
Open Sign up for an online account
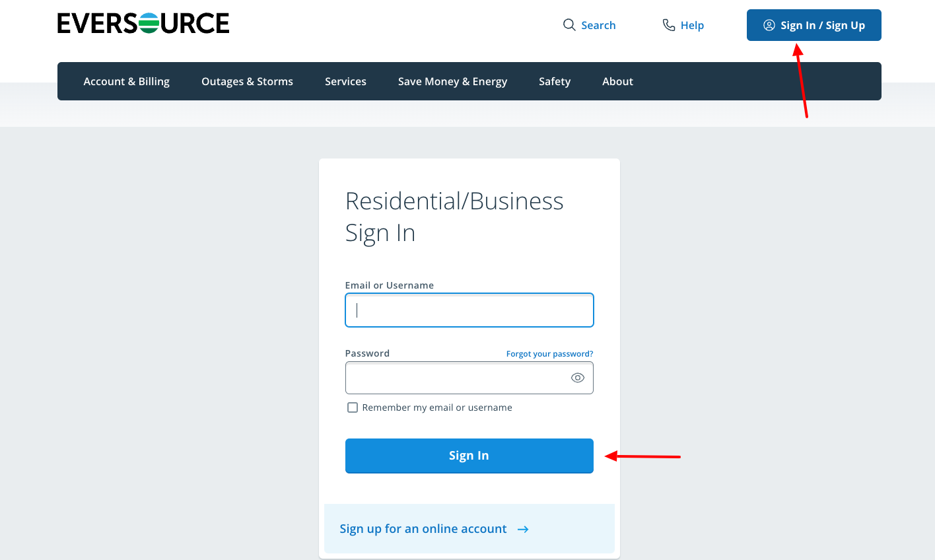point(423,528)
